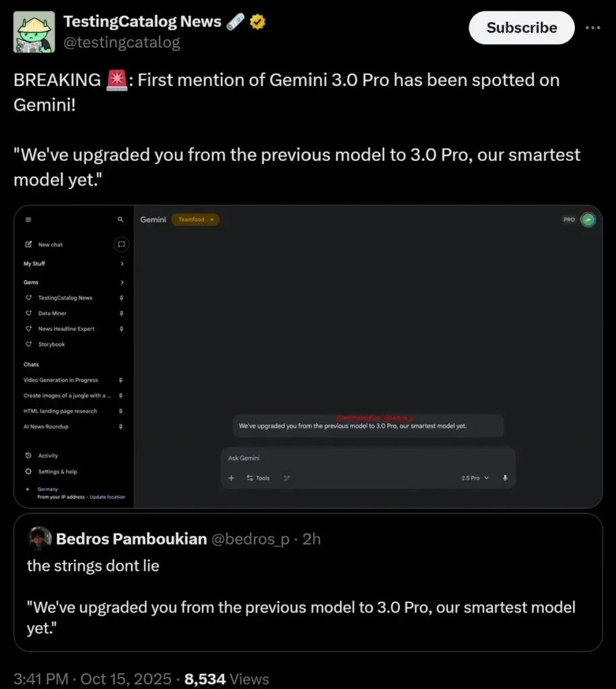Toggle pin on Video Generation in Progress chat
The height and width of the screenshot is (689, 616).
click(x=121, y=380)
